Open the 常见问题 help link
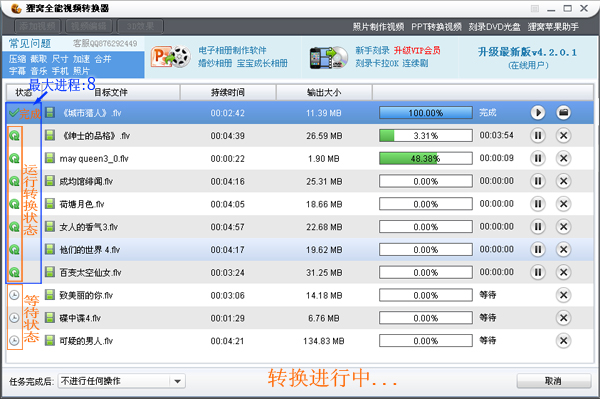This screenshot has width=600, height=399. pyautogui.click(x=30, y=44)
